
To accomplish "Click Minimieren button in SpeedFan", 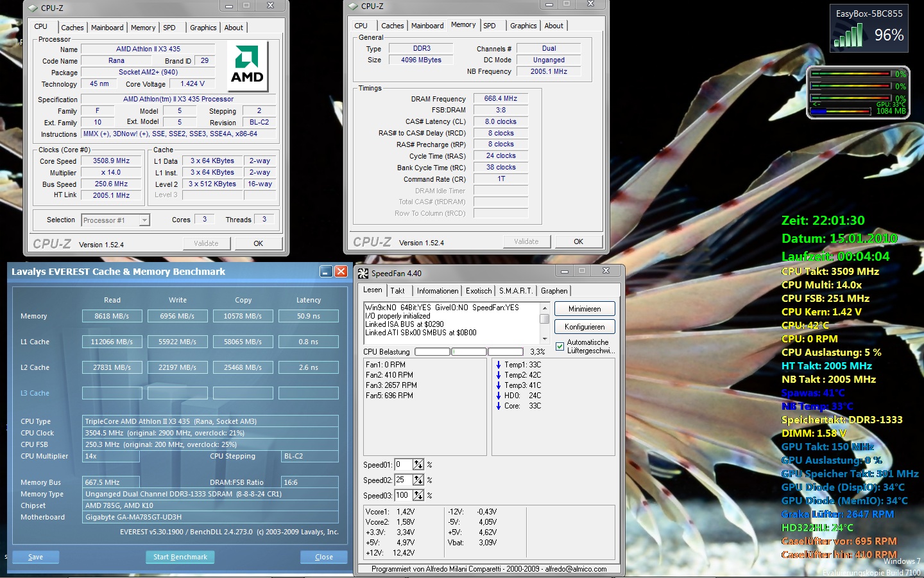I will [585, 309].
